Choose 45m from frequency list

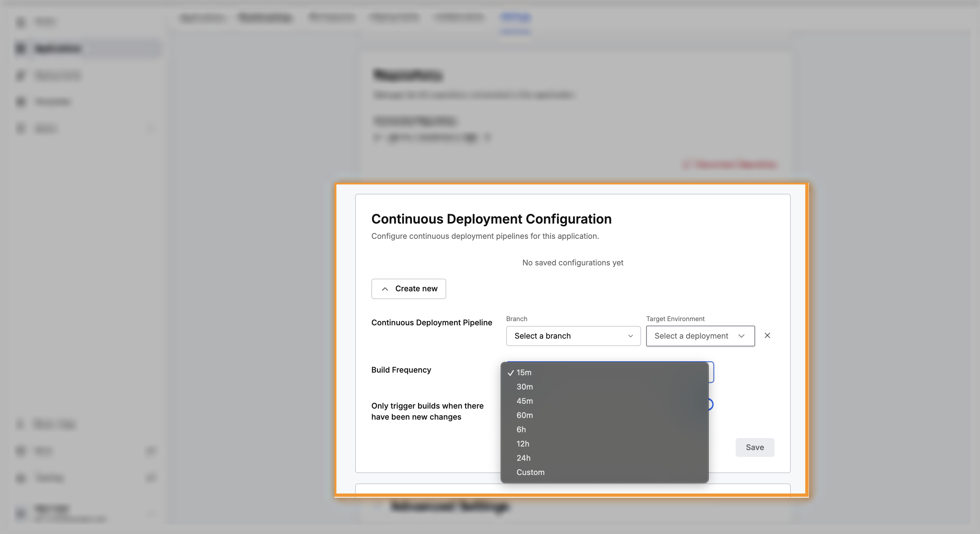604,401
